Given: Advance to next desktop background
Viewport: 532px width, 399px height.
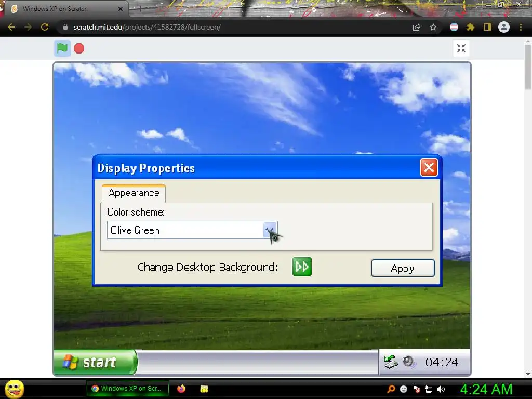Looking at the screenshot, I should pos(302,267).
